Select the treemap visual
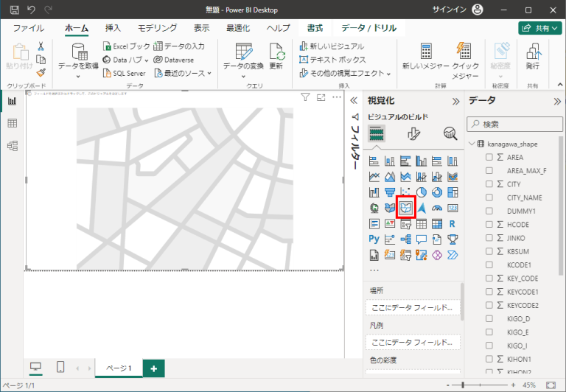This screenshot has width=566, height=392. point(453,192)
